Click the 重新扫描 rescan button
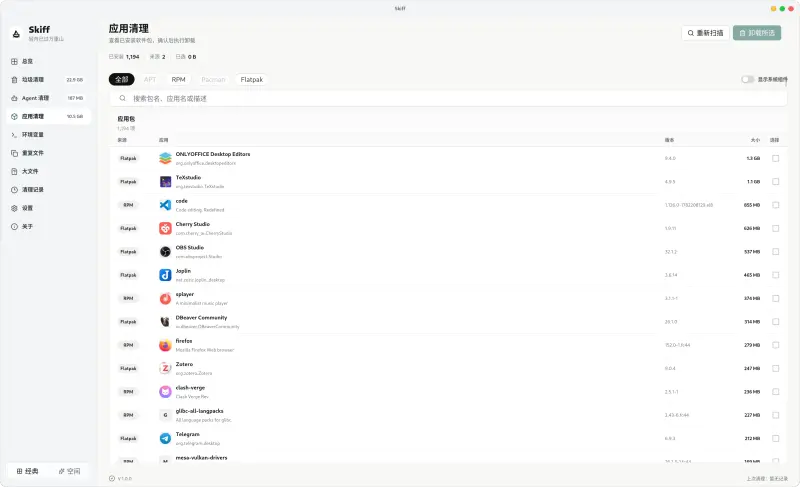The width and height of the screenshot is (800, 487). (705, 33)
